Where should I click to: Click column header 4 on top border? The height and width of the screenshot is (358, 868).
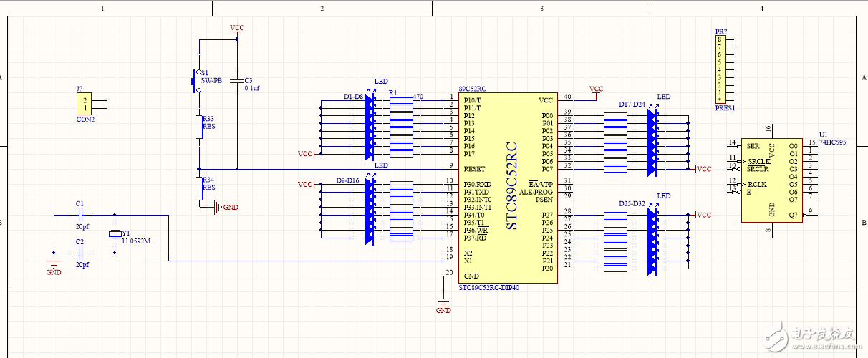point(761,9)
